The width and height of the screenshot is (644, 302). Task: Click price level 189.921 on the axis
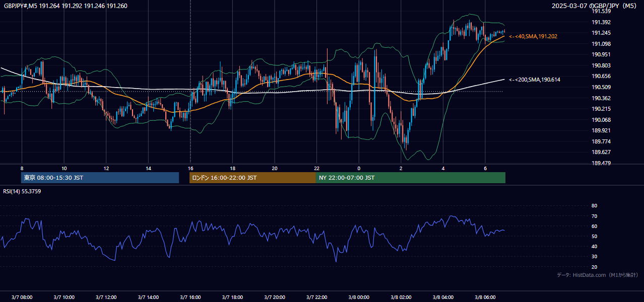coord(601,130)
